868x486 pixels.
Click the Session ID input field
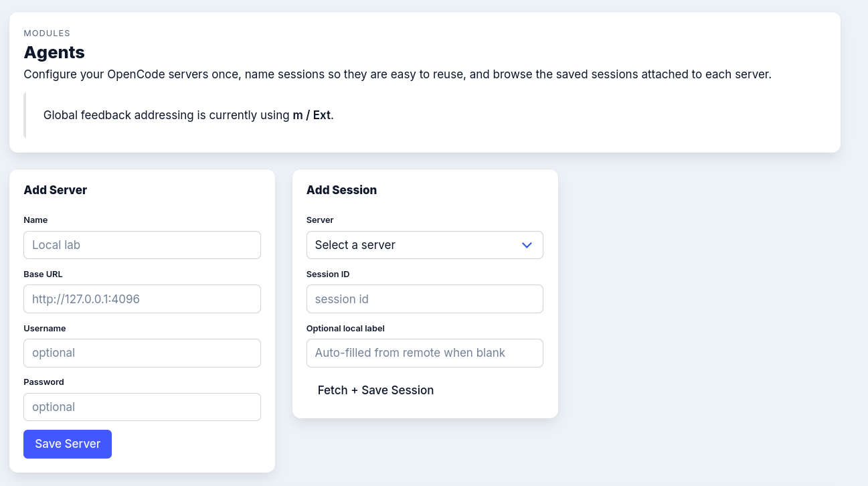[x=424, y=299]
